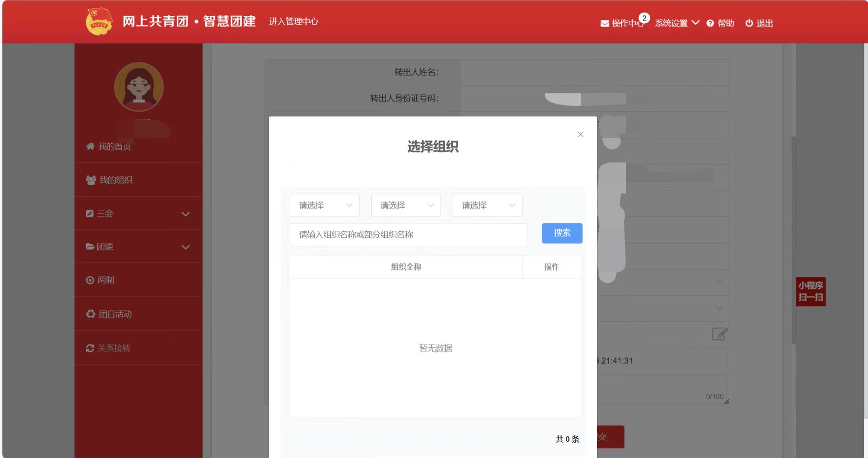This screenshot has width=868, height=458.
Task: Click the user avatar in sidebar
Action: pos(139,87)
